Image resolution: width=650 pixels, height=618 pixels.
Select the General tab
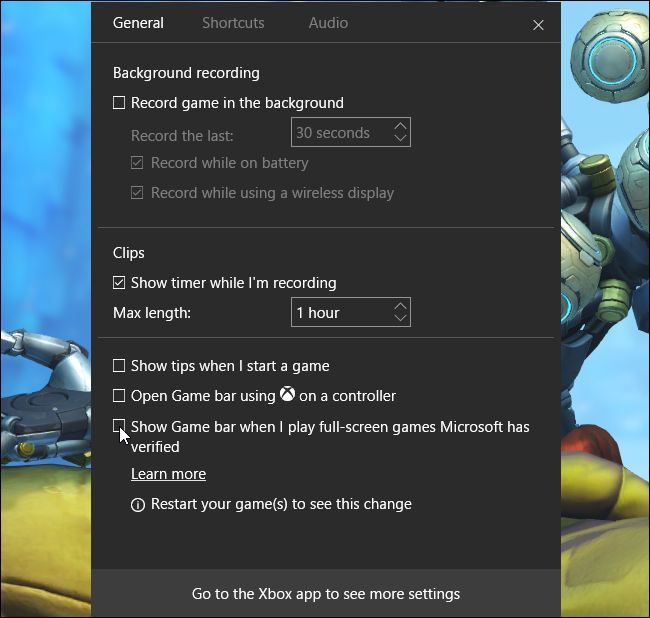pos(138,23)
